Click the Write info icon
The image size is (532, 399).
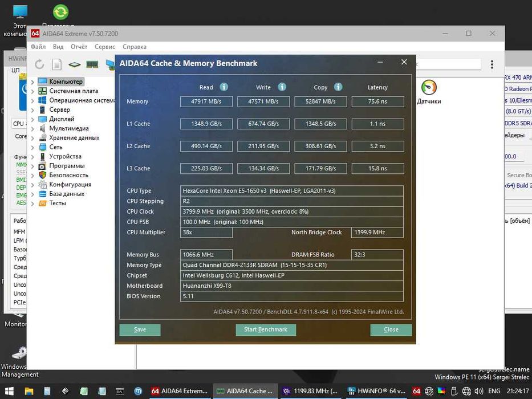click(x=282, y=87)
